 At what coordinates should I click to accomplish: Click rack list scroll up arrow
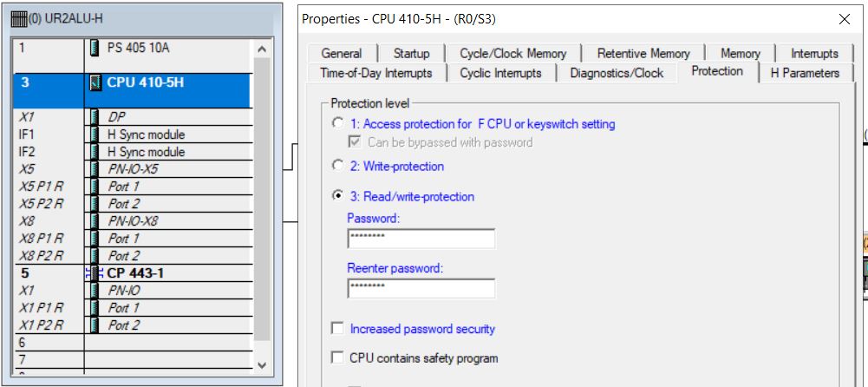coord(262,49)
